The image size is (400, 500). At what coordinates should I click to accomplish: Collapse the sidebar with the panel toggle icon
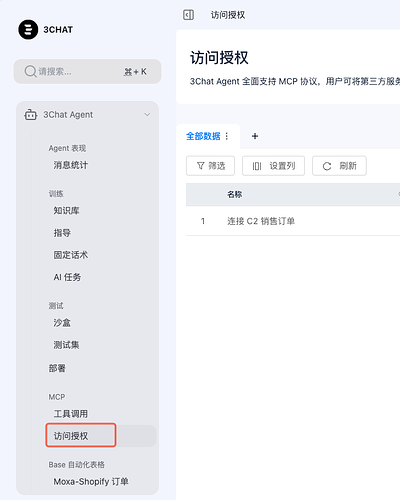click(x=188, y=15)
